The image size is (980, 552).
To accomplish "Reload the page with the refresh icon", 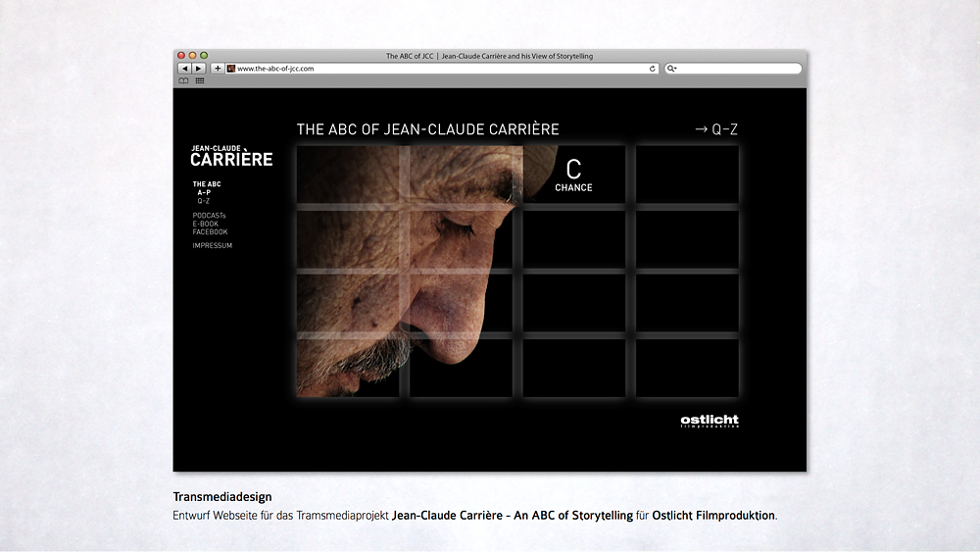I will (653, 69).
